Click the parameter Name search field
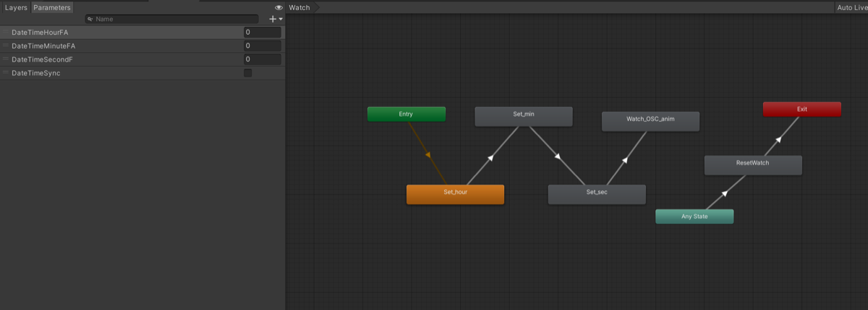868x310 pixels. click(171, 19)
